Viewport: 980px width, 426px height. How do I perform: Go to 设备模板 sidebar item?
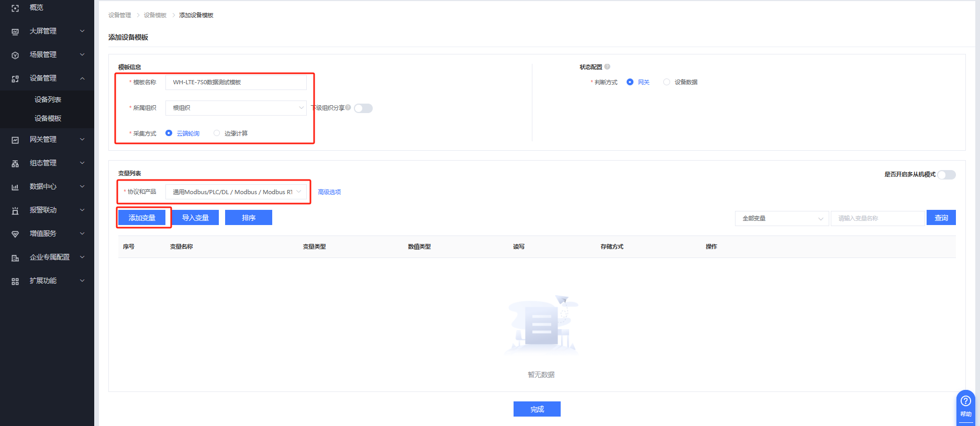coord(48,118)
